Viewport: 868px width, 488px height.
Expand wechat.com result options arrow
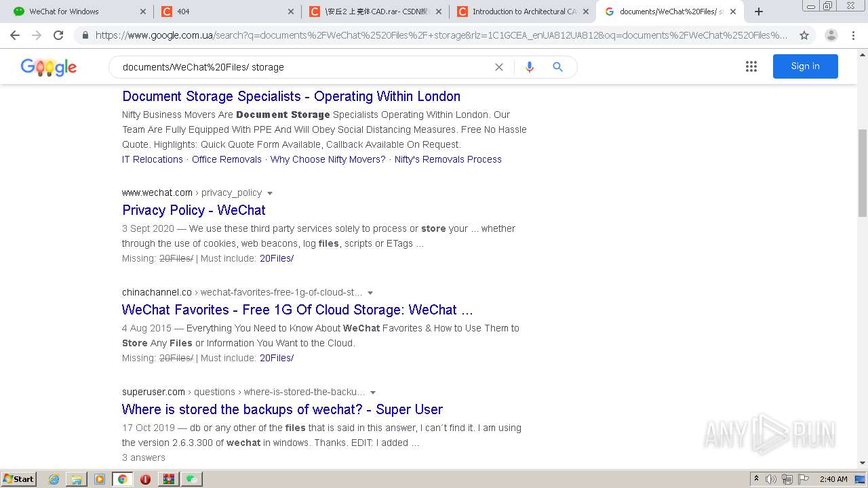(x=270, y=193)
